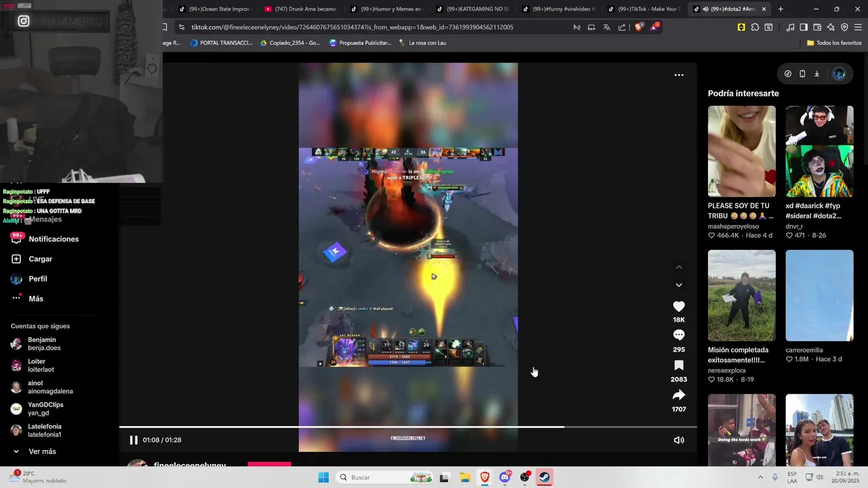Open Brave VPN shield icon
868x488 pixels.
coord(844,27)
